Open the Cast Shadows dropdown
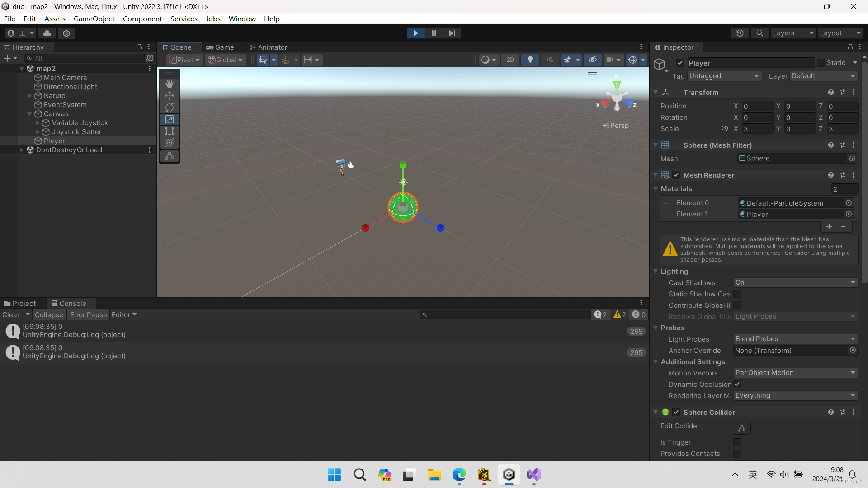 pos(795,282)
